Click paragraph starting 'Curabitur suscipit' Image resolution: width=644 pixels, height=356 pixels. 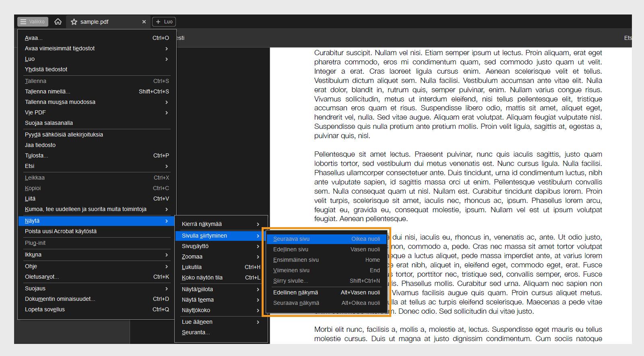coord(458,94)
